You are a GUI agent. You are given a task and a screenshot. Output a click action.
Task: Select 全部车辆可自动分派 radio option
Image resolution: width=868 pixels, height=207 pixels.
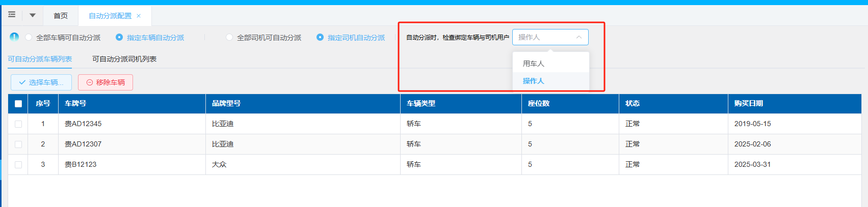tap(29, 37)
